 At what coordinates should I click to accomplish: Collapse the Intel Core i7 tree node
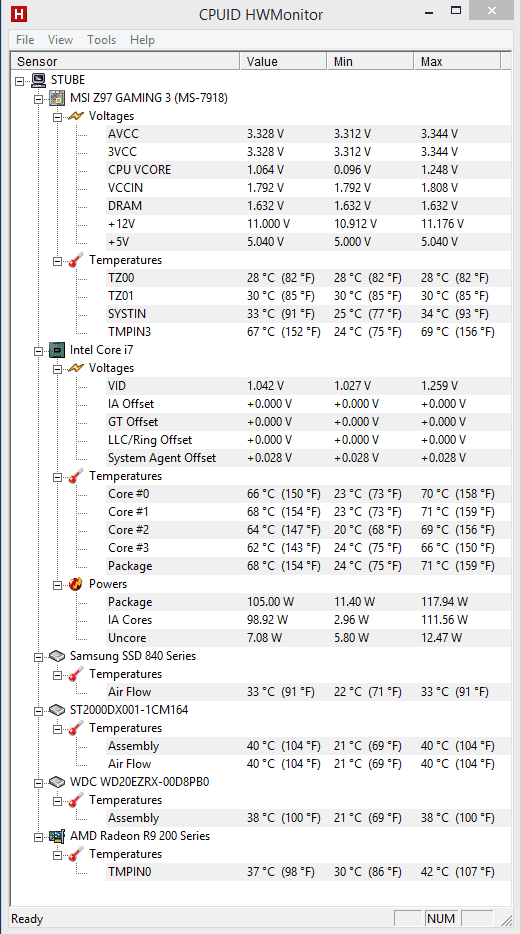click(39, 350)
